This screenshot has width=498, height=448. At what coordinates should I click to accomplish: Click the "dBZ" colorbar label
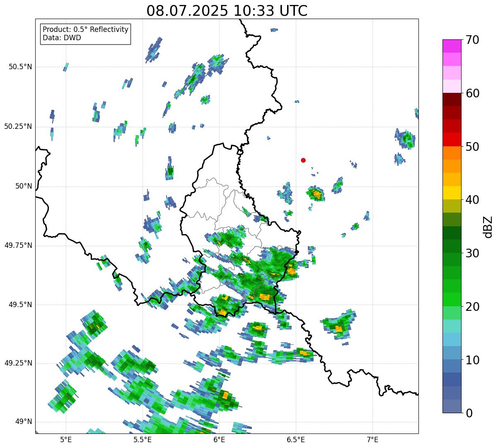(488, 227)
